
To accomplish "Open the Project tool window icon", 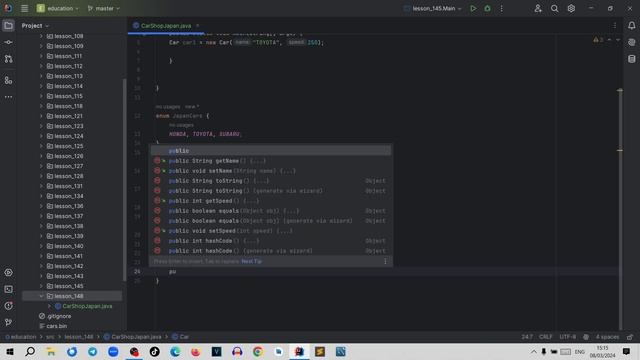I will [8, 26].
